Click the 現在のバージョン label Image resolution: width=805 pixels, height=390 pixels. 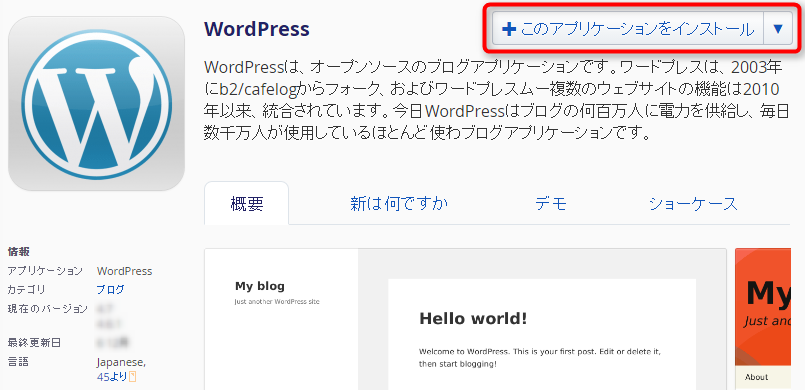[x=47, y=308]
